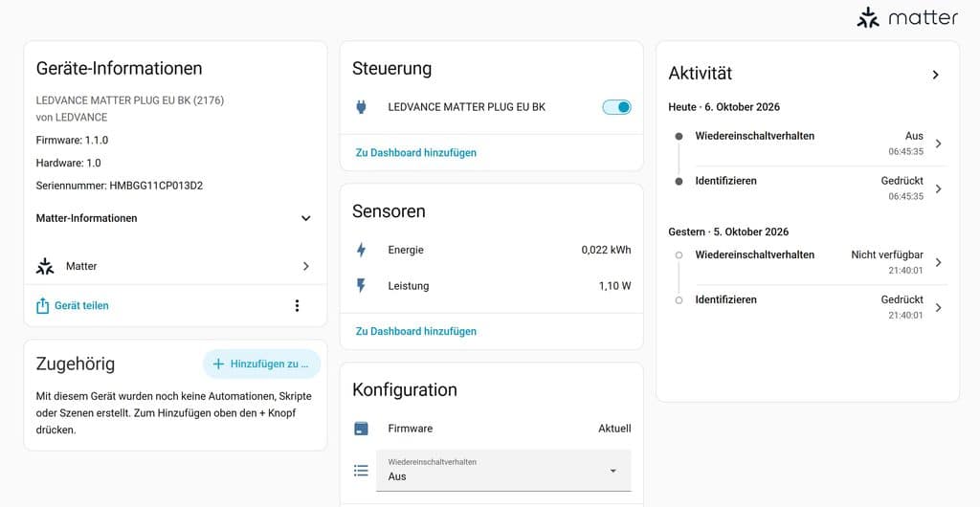The height and width of the screenshot is (507, 980).
Task: Click the Matter integration logo in device info
Action: coord(45,266)
